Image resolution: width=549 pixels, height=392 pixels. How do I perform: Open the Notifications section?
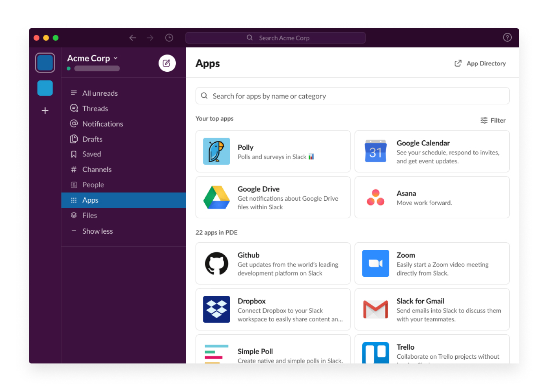pos(102,123)
